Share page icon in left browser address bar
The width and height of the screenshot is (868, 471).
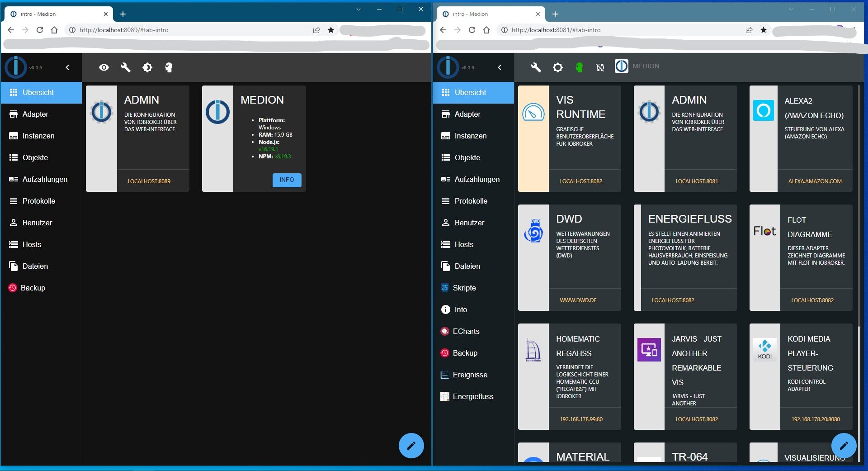click(316, 30)
